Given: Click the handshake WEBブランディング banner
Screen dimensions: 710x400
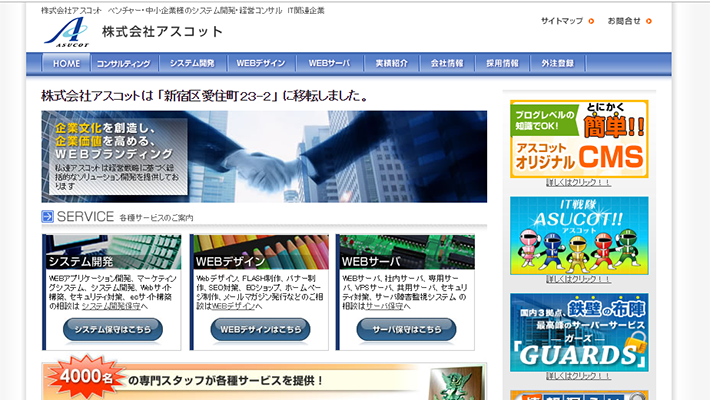Looking at the screenshot, I should [x=264, y=156].
